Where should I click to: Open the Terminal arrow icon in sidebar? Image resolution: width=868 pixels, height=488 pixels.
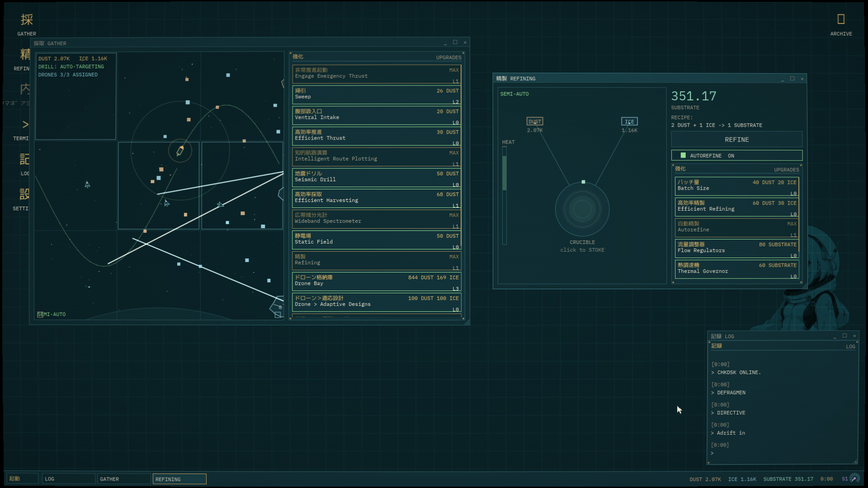coord(25,125)
